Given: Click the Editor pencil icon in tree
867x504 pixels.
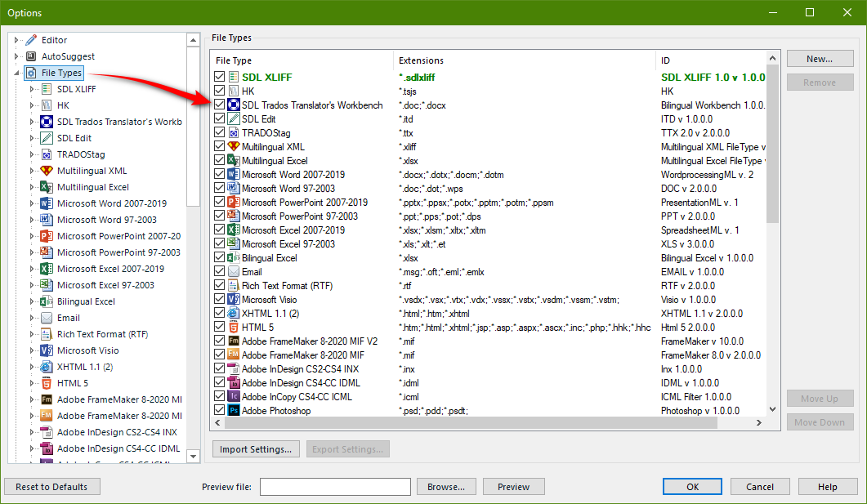Looking at the screenshot, I should click(x=32, y=40).
